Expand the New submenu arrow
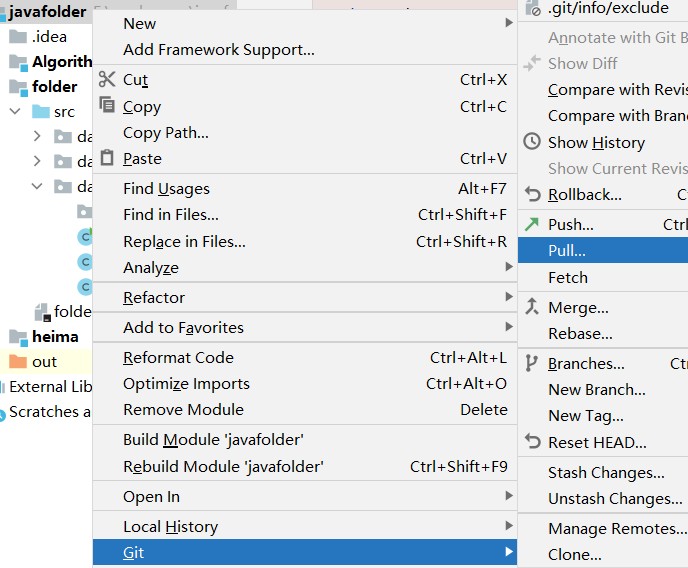This screenshot has width=688, height=568. coord(510,23)
